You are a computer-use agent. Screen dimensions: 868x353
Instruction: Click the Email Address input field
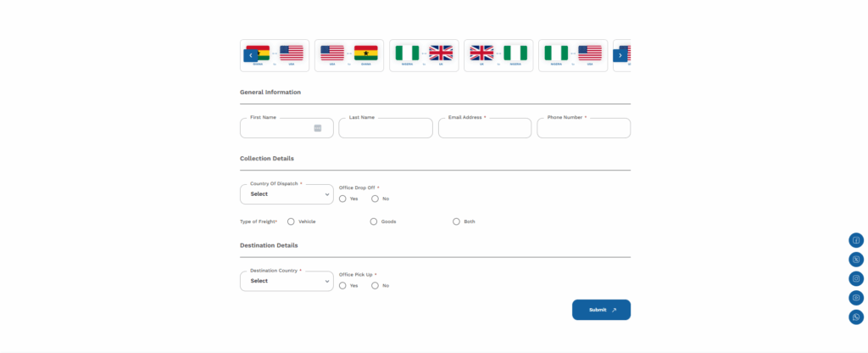[x=485, y=128]
